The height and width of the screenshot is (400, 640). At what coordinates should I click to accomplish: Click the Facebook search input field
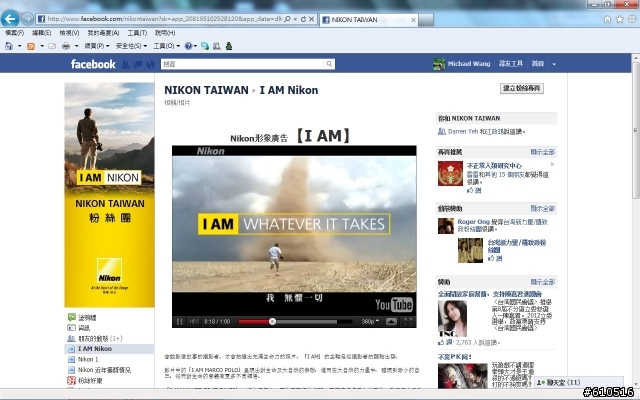point(242,64)
